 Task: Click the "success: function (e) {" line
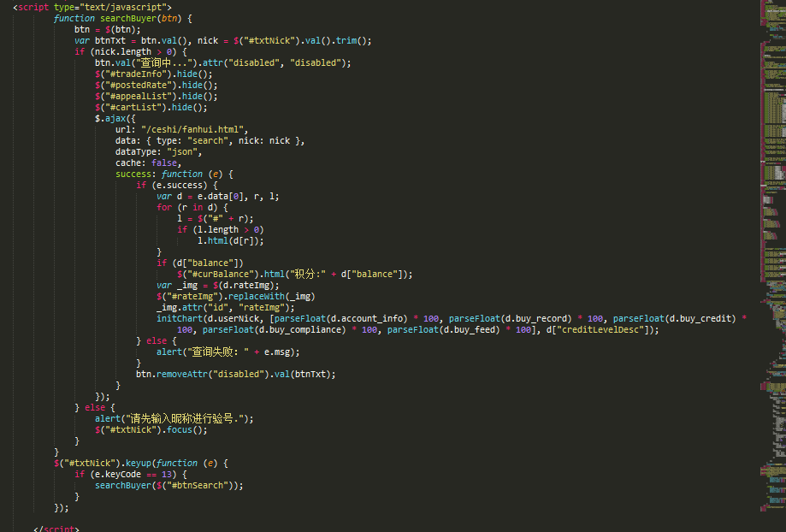pos(174,174)
